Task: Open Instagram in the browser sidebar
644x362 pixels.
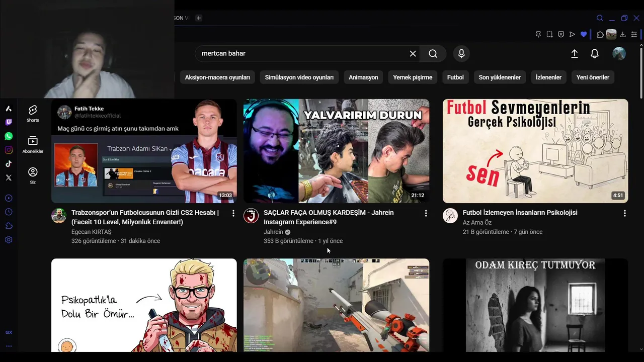Action: tap(9, 150)
